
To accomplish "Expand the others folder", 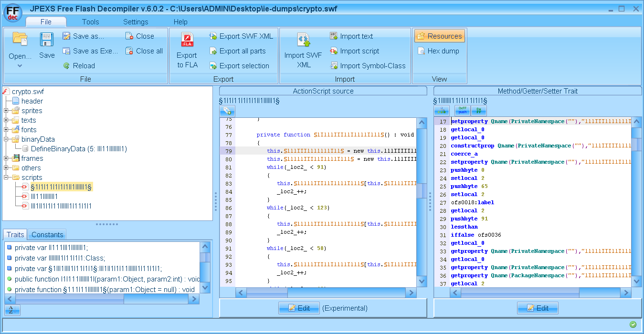I will click(6, 168).
